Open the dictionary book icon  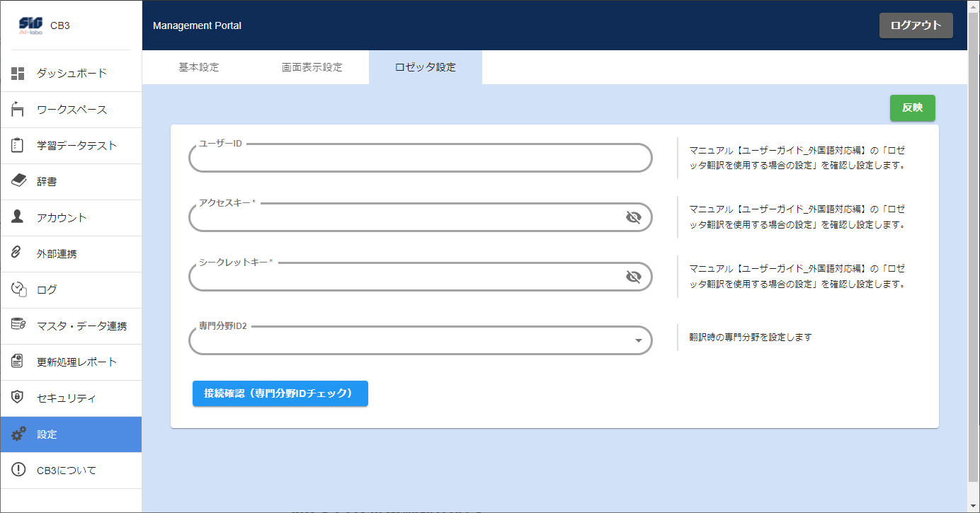[18, 182]
